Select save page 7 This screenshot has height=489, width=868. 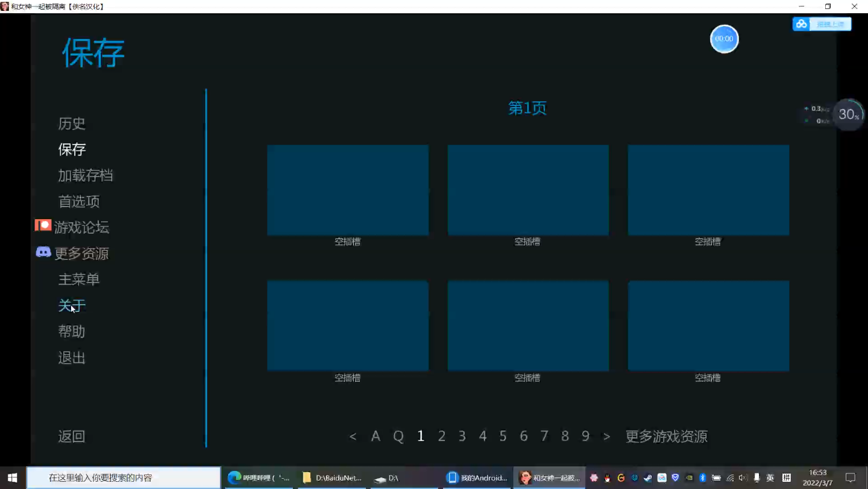pyautogui.click(x=544, y=437)
